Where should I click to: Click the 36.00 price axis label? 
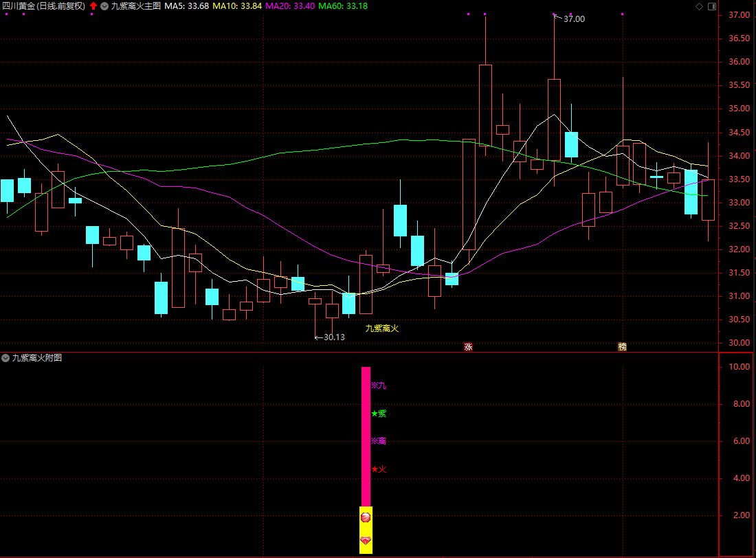click(739, 62)
